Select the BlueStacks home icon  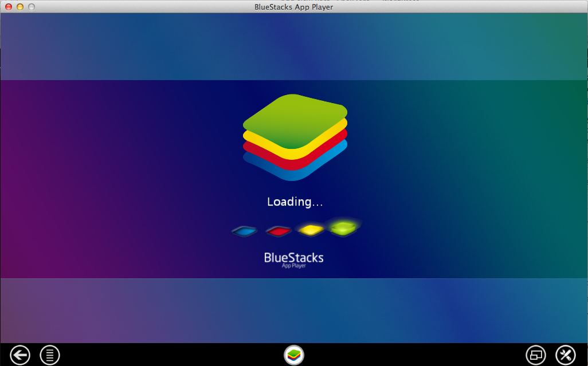(294, 355)
